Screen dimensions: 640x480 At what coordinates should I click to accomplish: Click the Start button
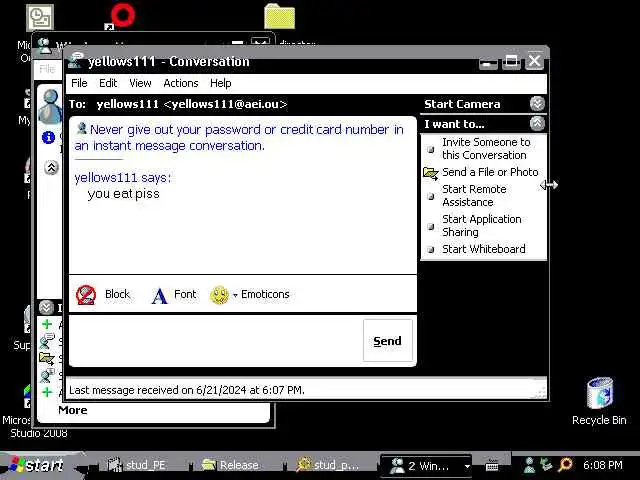(x=39, y=465)
